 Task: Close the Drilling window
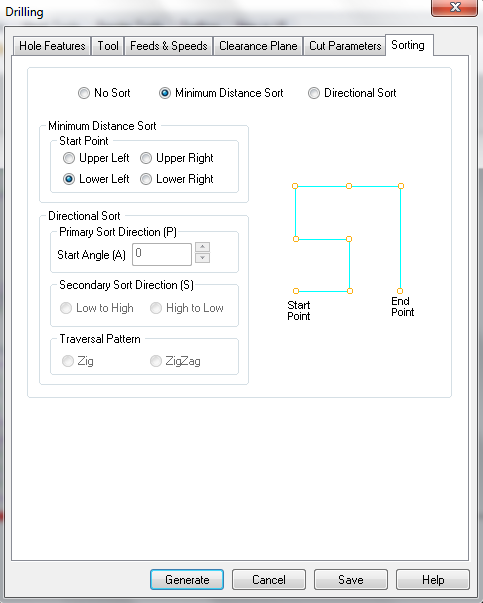455,7
